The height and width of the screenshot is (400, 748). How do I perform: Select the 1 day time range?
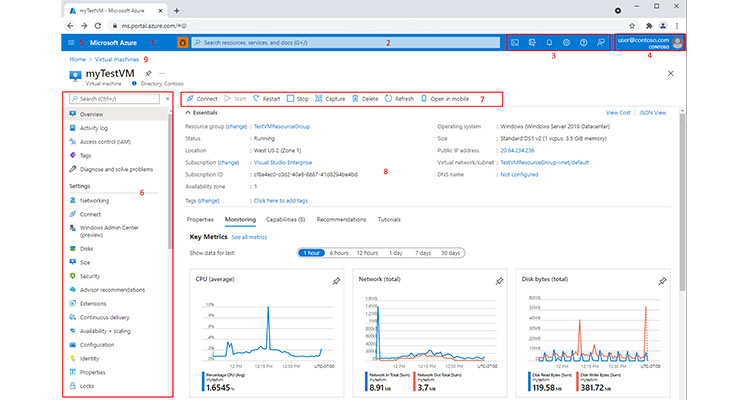(x=395, y=253)
